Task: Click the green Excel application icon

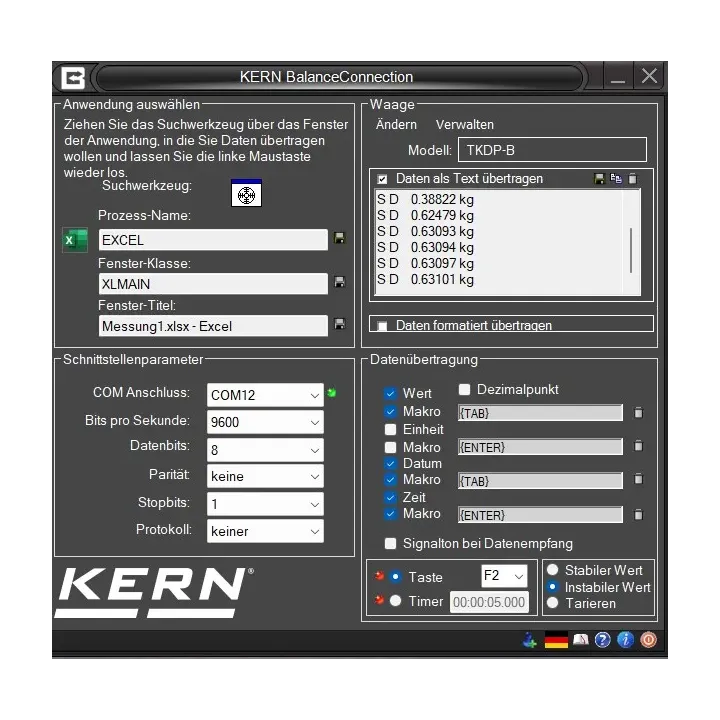Action: coord(75,240)
